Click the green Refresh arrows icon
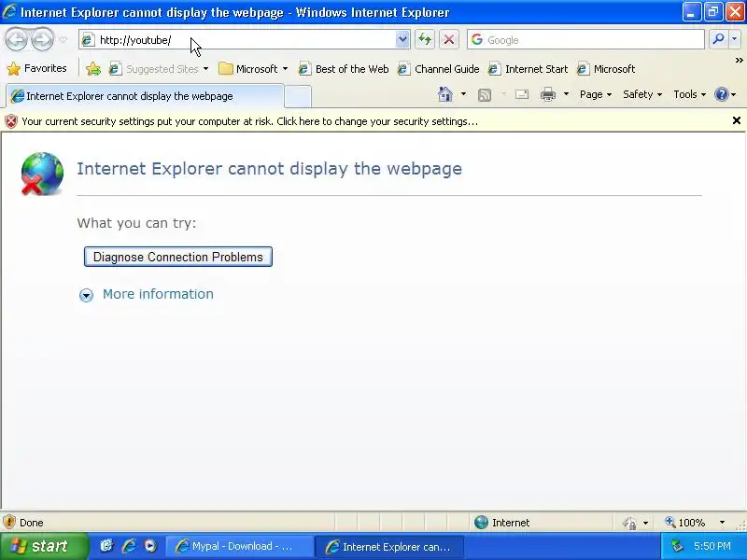The image size is (747, 560). [x=425, y=39]
